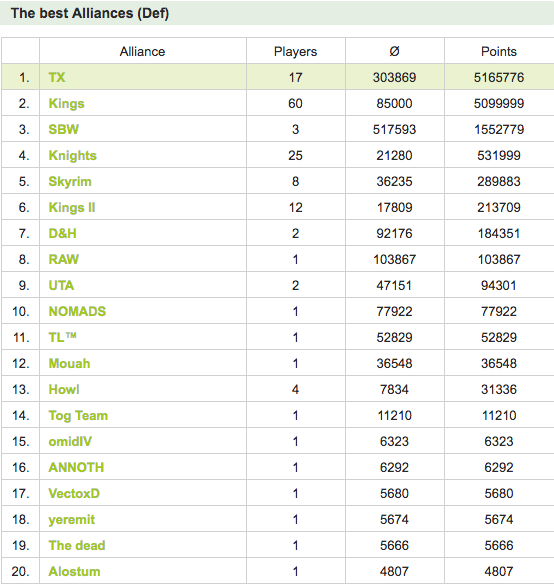Open the Mouah alliance link
The height and width of the screenshot is (584, 554).
(x=69, y=363)
